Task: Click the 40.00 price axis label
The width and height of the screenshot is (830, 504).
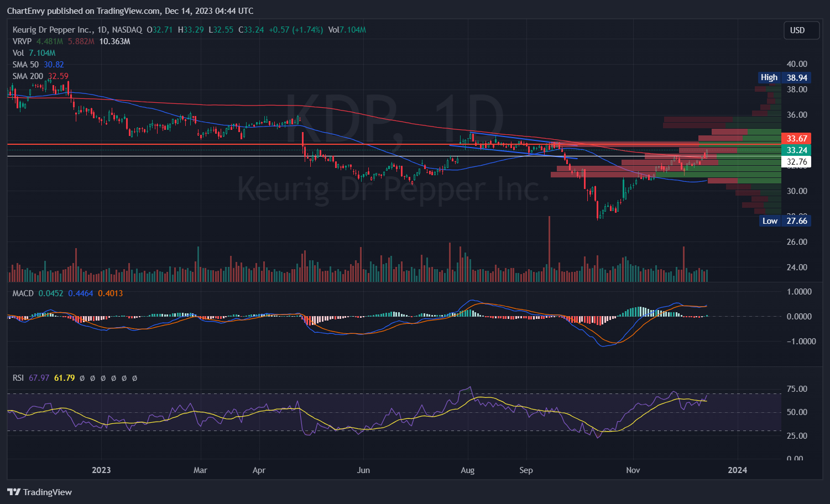Action: pos(797,64)
